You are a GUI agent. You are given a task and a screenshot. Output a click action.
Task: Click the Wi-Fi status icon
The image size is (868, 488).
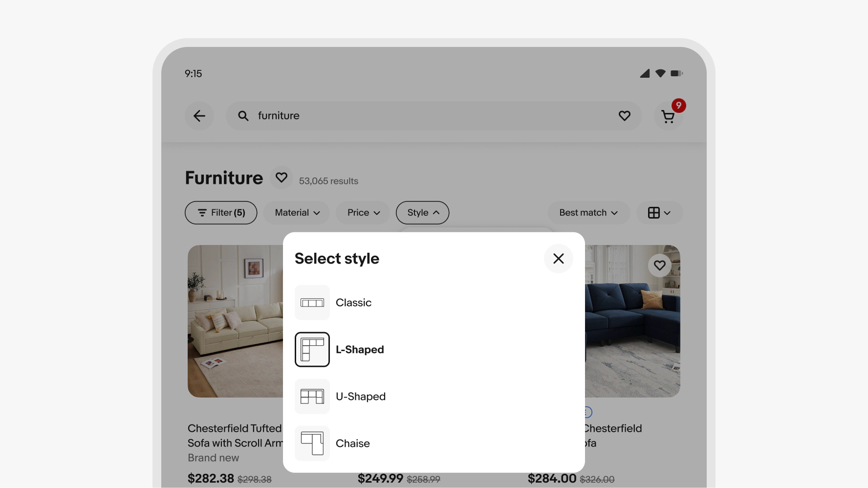click(x=660, y=73)
